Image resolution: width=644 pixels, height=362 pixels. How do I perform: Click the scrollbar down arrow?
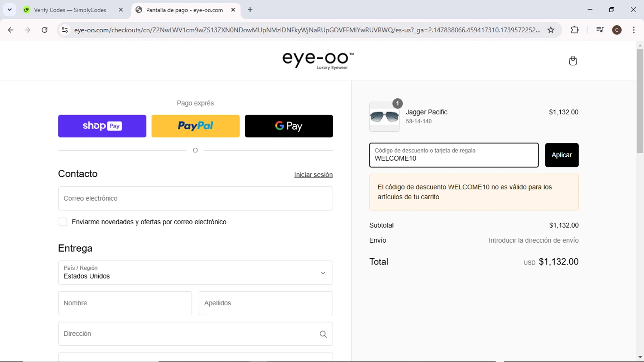point(640,357)
